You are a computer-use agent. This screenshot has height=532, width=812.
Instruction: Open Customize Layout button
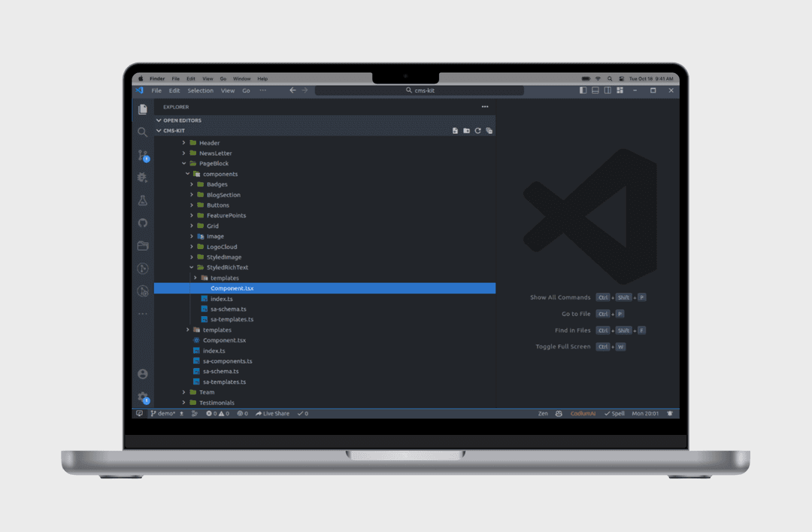point(620,90)
